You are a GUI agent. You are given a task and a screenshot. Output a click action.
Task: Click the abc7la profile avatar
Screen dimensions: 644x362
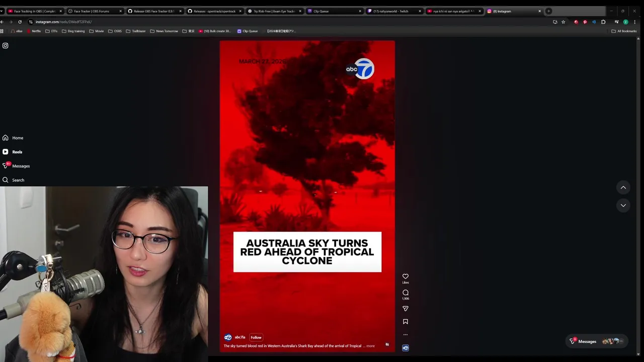[228, 337]
